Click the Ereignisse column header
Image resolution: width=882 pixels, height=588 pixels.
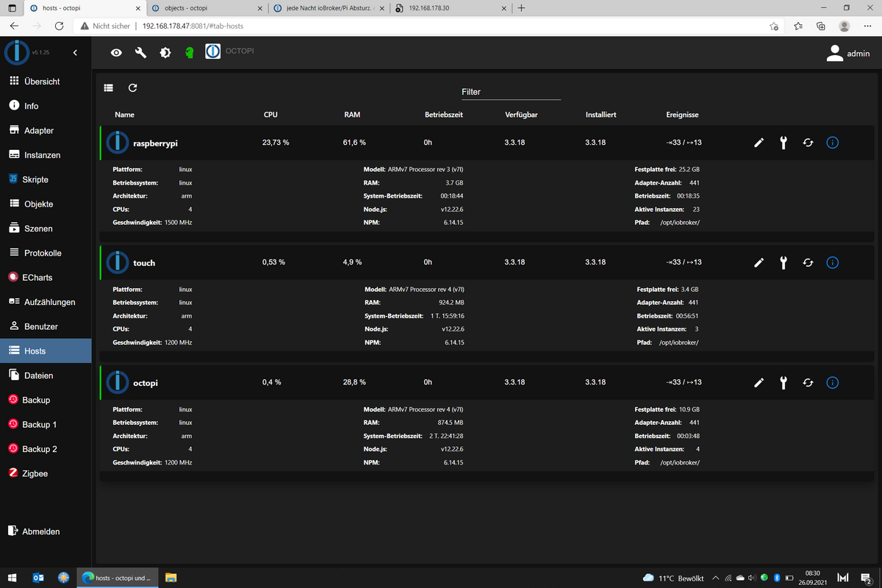(x=682, y=115)
